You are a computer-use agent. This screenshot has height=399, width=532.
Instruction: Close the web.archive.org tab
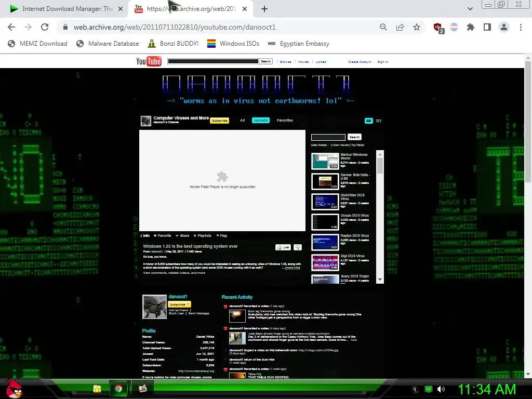coord(245,9)
